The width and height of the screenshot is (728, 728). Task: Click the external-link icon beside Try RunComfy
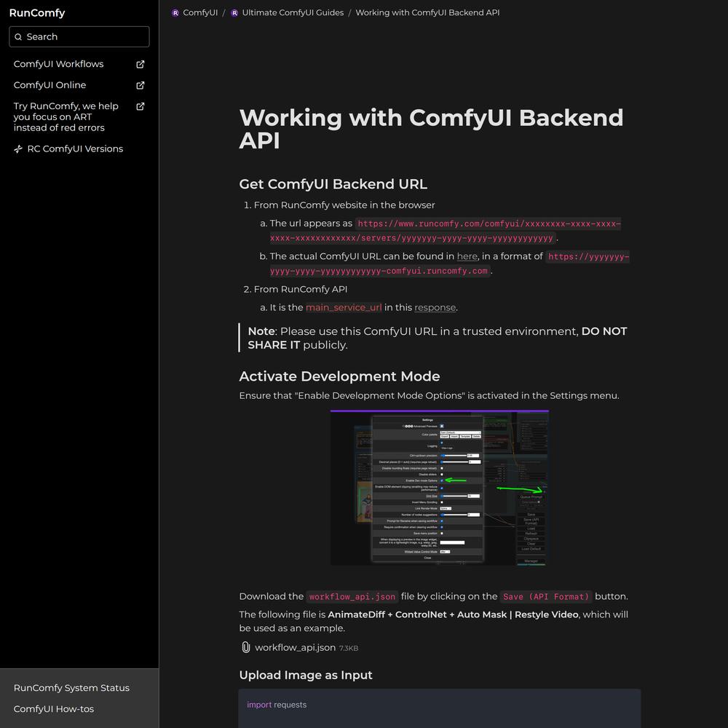[141, 106]
